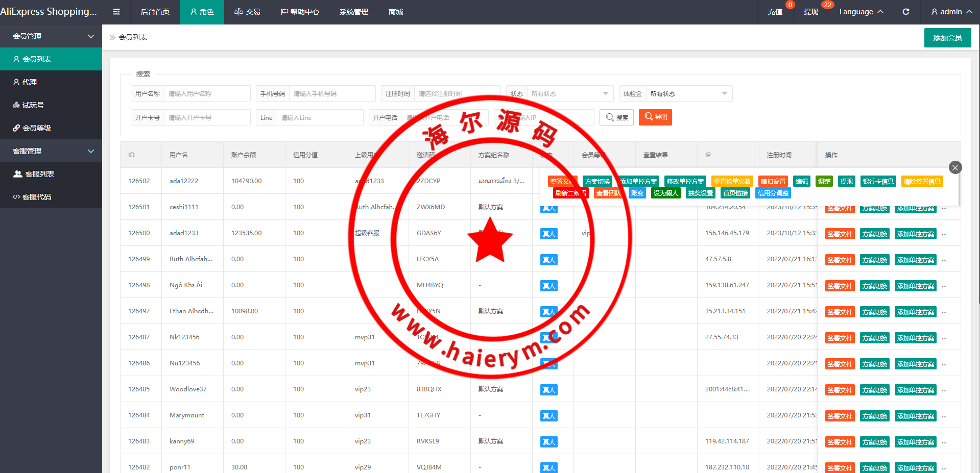
Task: Click 提现 notification with badge 22
Action: tap(810, 12)
